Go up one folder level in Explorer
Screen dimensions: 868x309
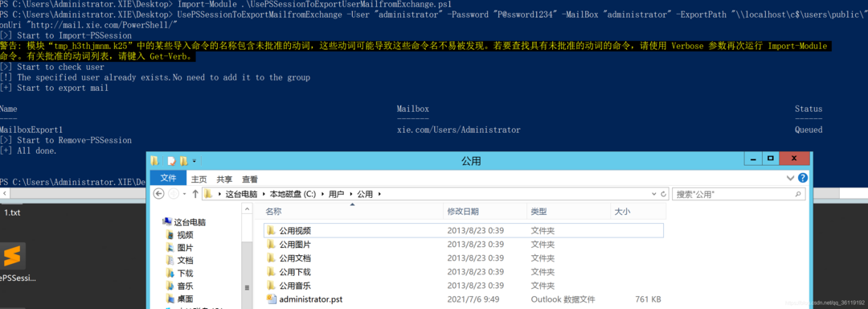coord(194,194)
